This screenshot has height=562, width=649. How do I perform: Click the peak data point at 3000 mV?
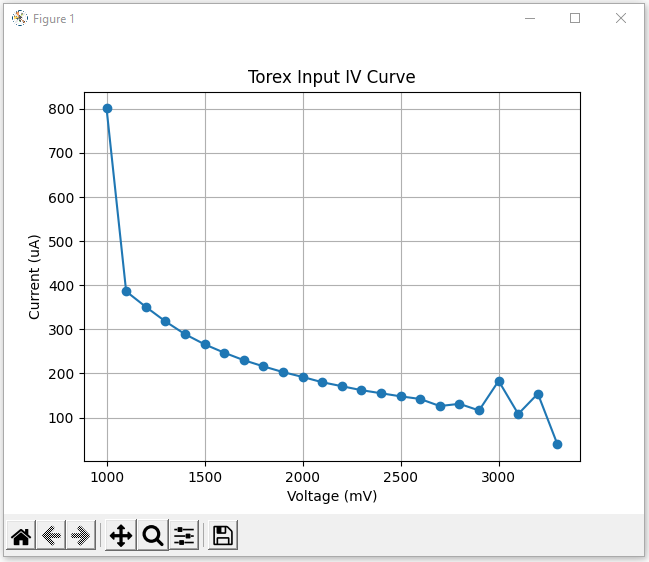(499, 382)
